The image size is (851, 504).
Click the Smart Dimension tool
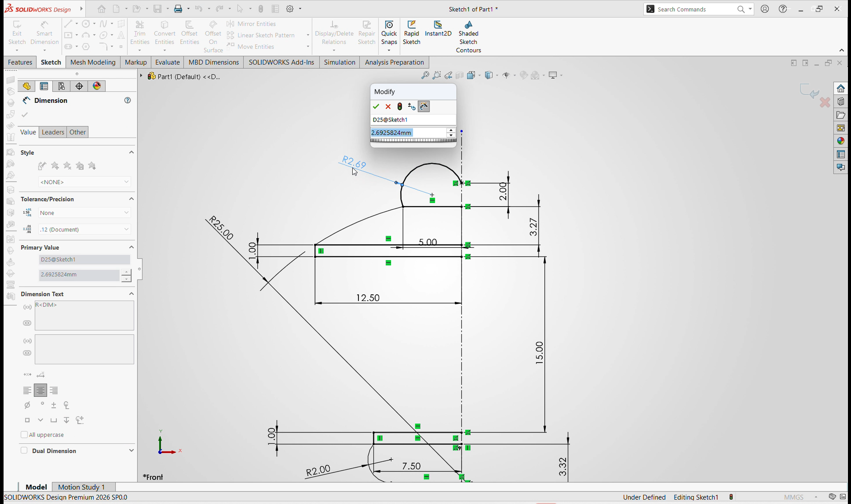pyautogui.click(x=44, y=33)
